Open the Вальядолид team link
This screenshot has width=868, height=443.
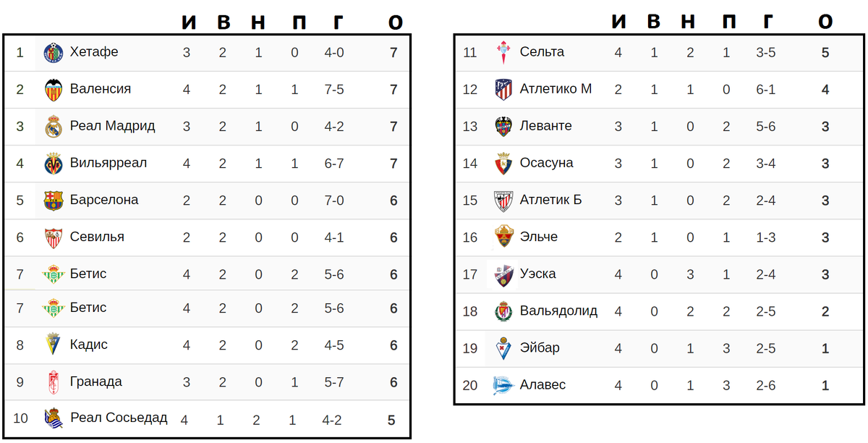[x=558, y=311]
